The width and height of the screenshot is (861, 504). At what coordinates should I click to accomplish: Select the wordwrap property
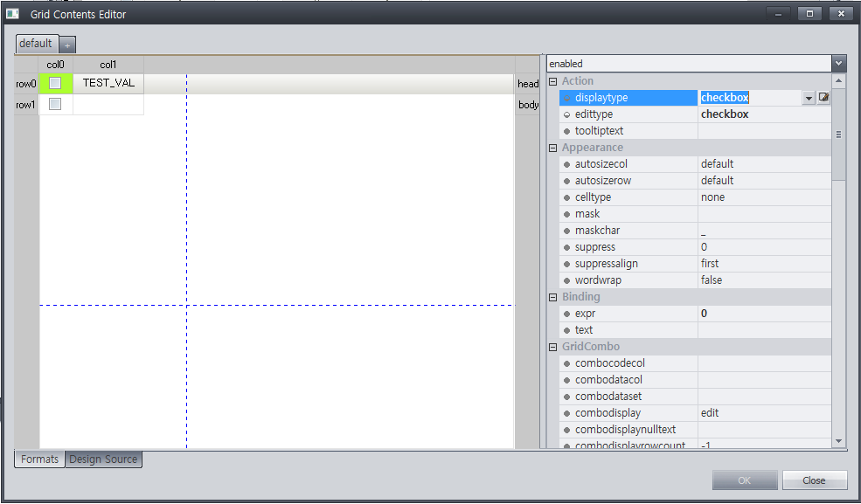[x=628, y=280]
